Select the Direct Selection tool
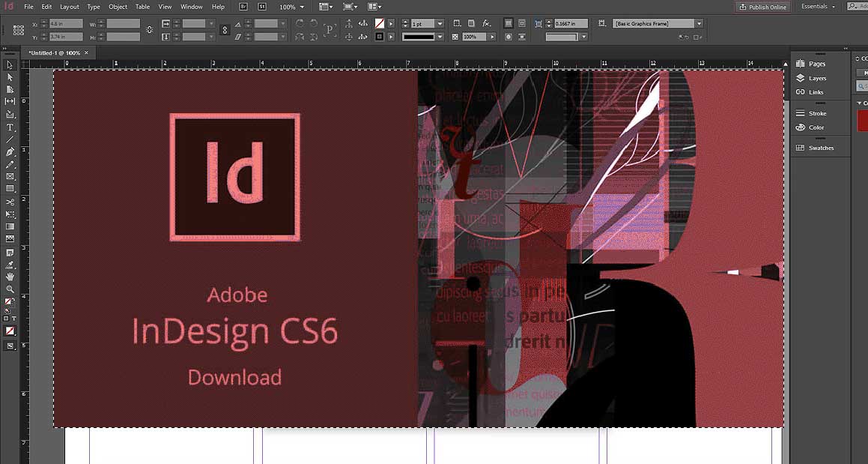The width and height of the screenshot is (868, 464). tap(10, 78)
